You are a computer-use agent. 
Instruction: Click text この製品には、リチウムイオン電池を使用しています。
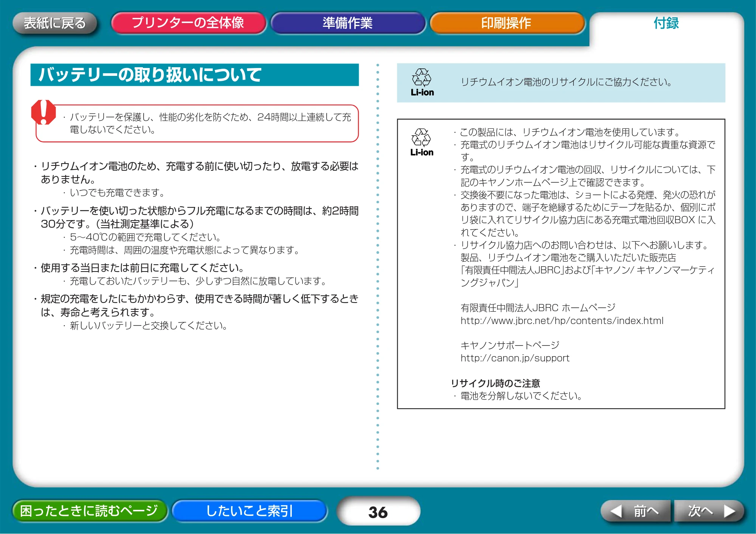tap(570, 132)
